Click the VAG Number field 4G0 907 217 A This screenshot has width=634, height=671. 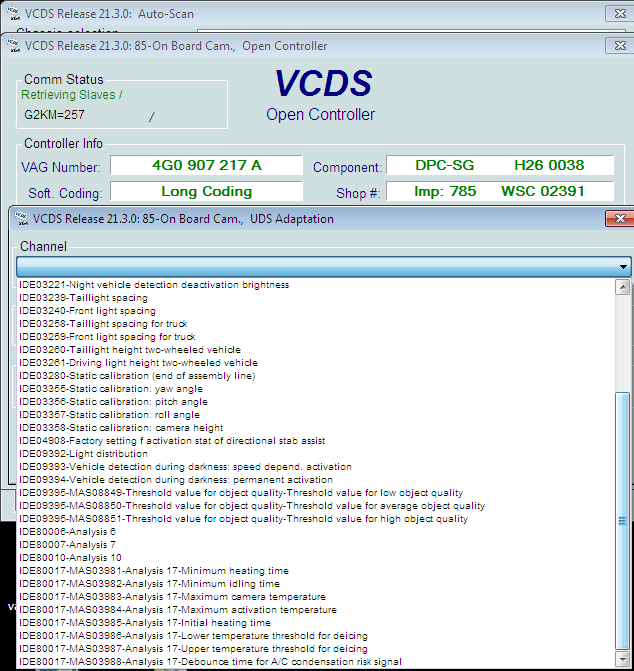tap(207, 165)
